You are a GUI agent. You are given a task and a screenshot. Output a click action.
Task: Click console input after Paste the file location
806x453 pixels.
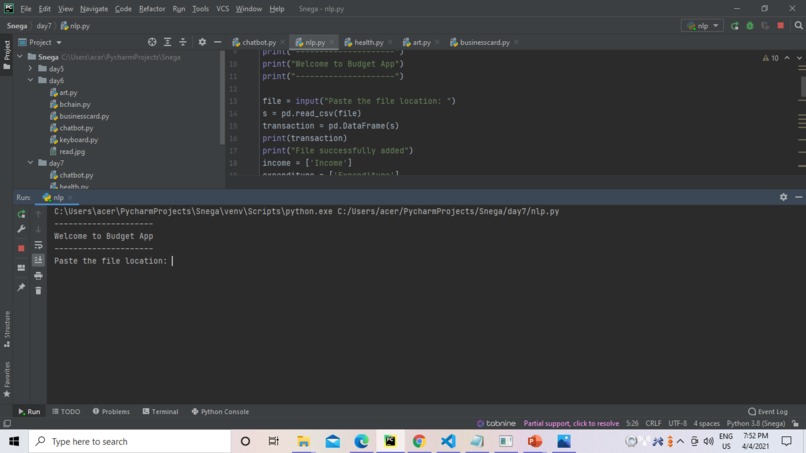(172, 261)
